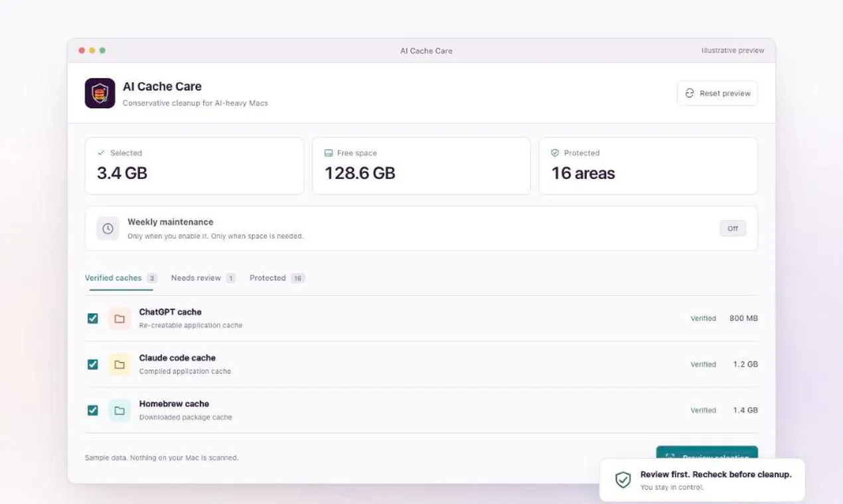The image size is (843, 504).
Task: Click the Re-creatable application cache description
Action: [x=191, y=326]
